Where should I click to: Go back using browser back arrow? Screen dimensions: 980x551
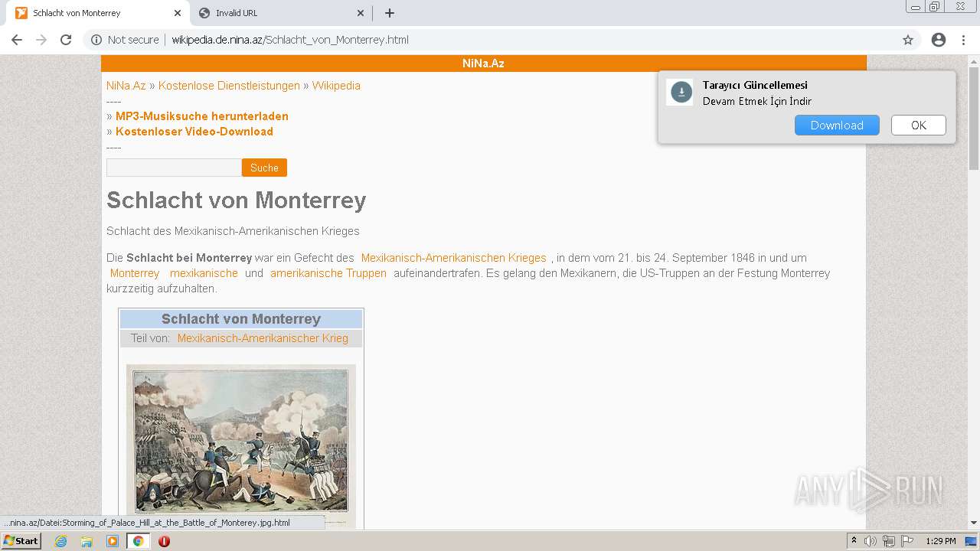click(x=17, y=40)
